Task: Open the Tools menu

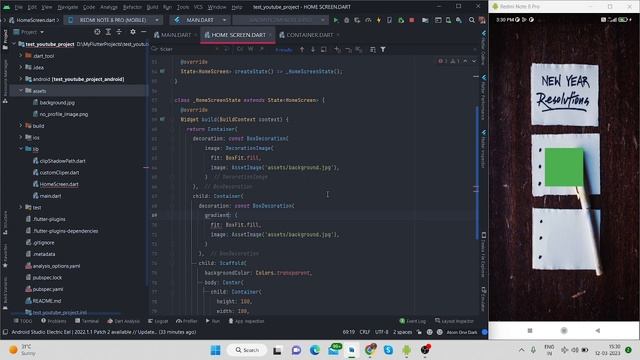Action: [182, 7]
